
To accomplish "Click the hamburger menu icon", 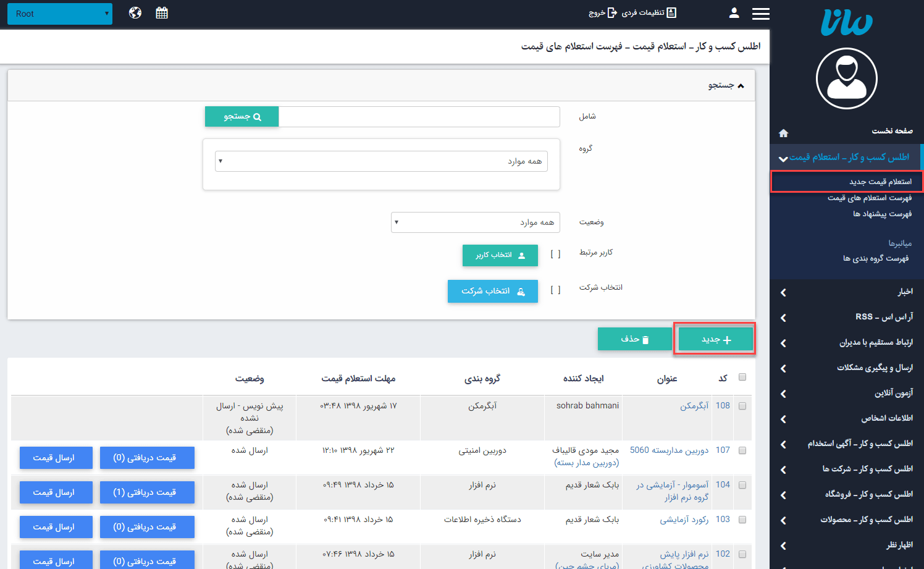I will tap(760, 14).
